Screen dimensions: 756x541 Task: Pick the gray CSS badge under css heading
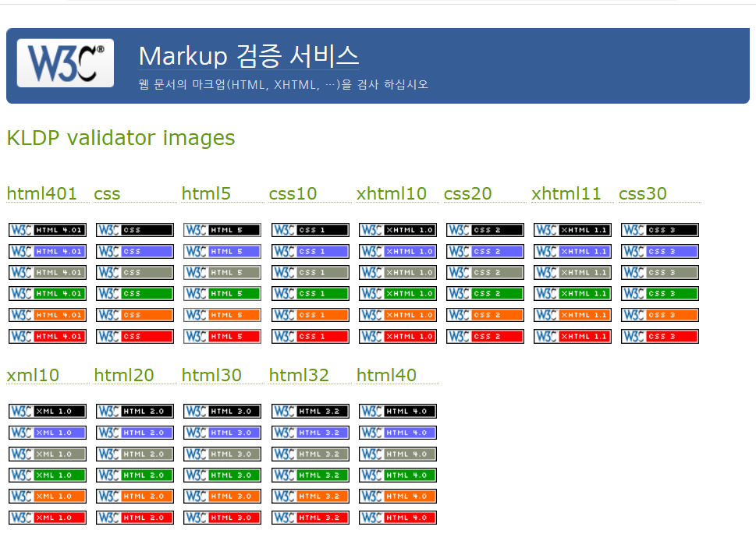pos(135,273)
